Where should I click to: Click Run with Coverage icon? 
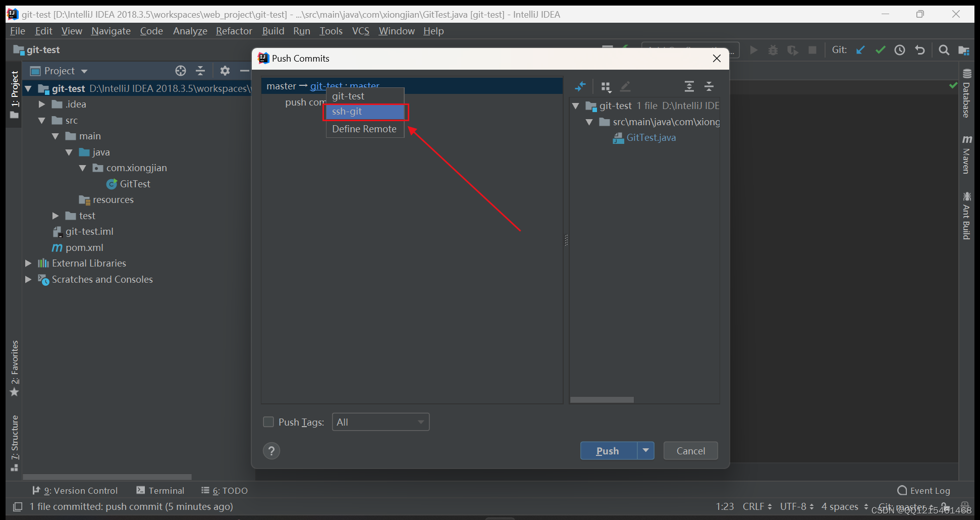(793, 50)
